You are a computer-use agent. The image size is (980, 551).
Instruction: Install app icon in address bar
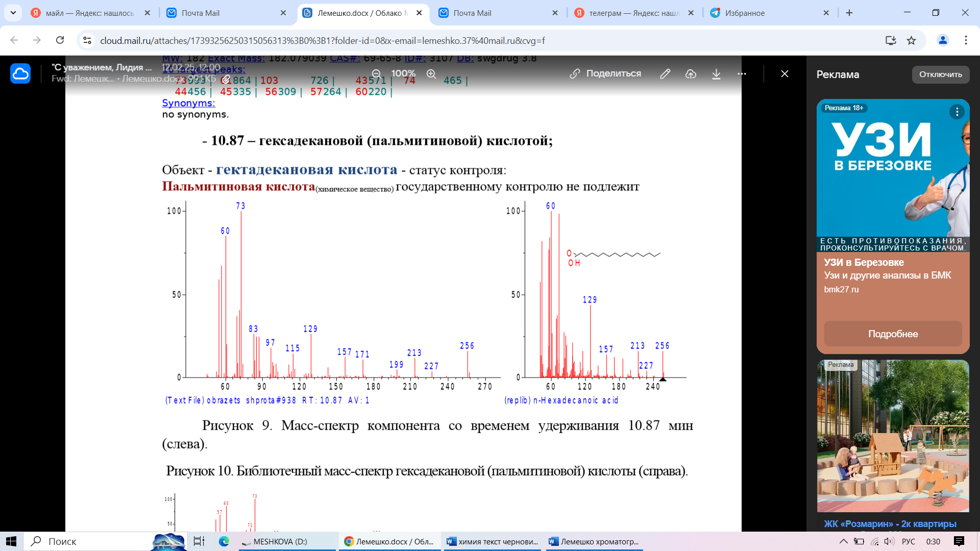[x=891, y=40]
